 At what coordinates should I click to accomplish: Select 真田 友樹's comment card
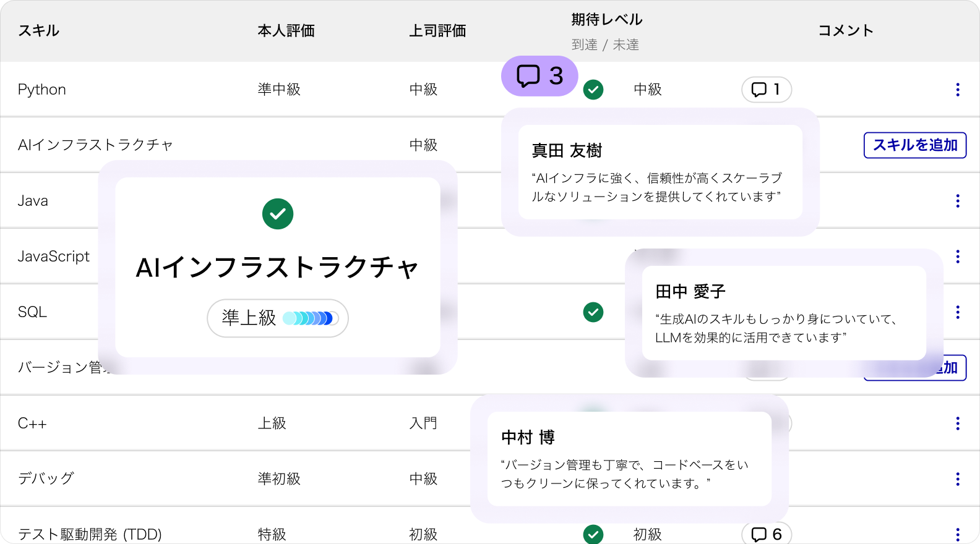pos(660,172)
